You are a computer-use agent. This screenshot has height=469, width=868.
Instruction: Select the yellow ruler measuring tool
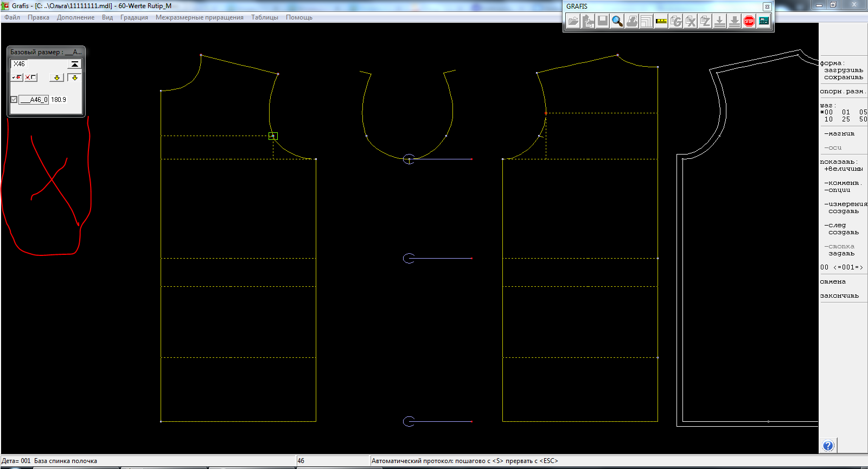[x=661, y=21]
